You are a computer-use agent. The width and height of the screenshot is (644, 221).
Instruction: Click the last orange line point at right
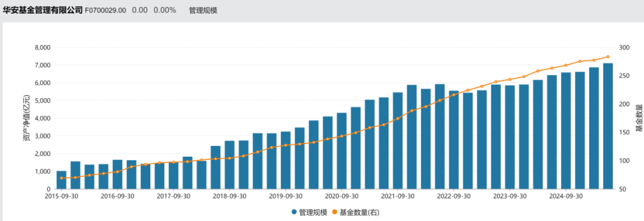pyautogui.click(x=608, y=57)
